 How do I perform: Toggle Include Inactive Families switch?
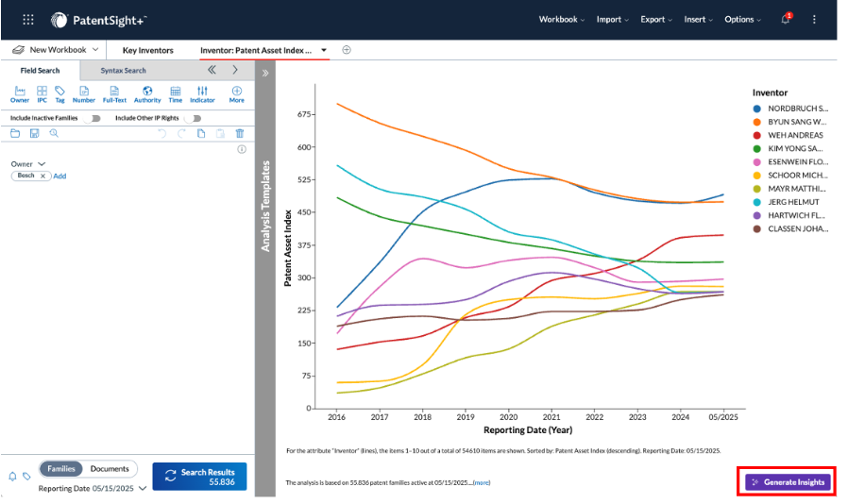93,118
